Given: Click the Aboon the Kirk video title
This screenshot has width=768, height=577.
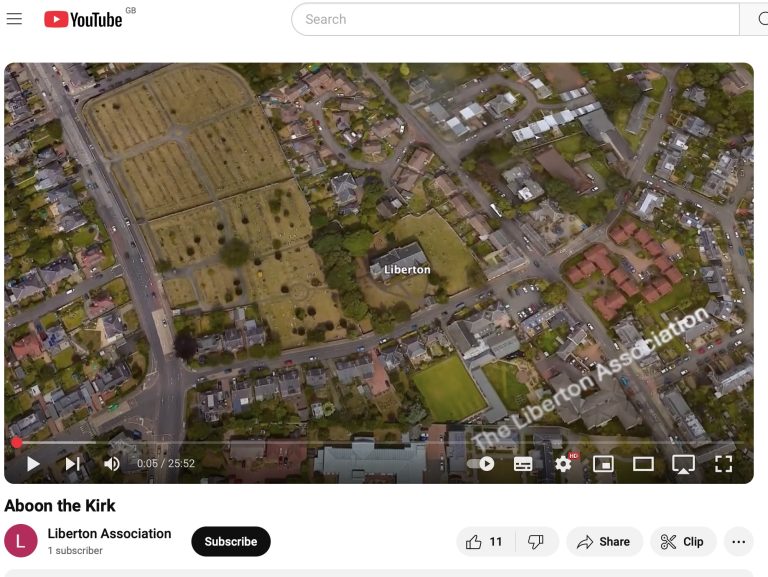Looking at the screenshot, I should click(60, 505).
